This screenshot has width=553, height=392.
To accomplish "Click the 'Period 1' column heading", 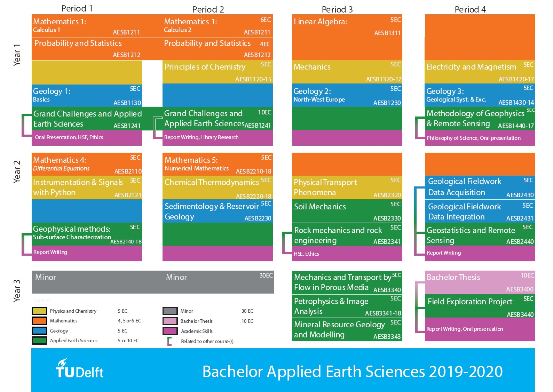I will [x=77, y=9].
